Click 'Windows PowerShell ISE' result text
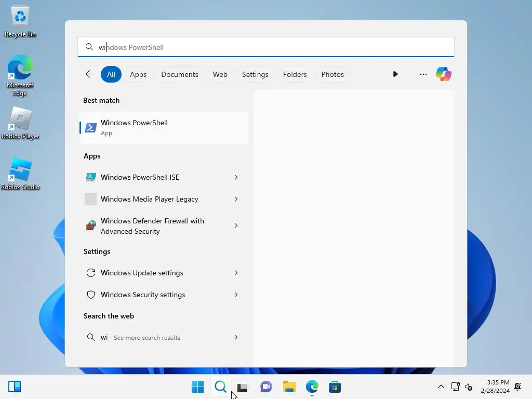532x399 pixels. (140, 177)
